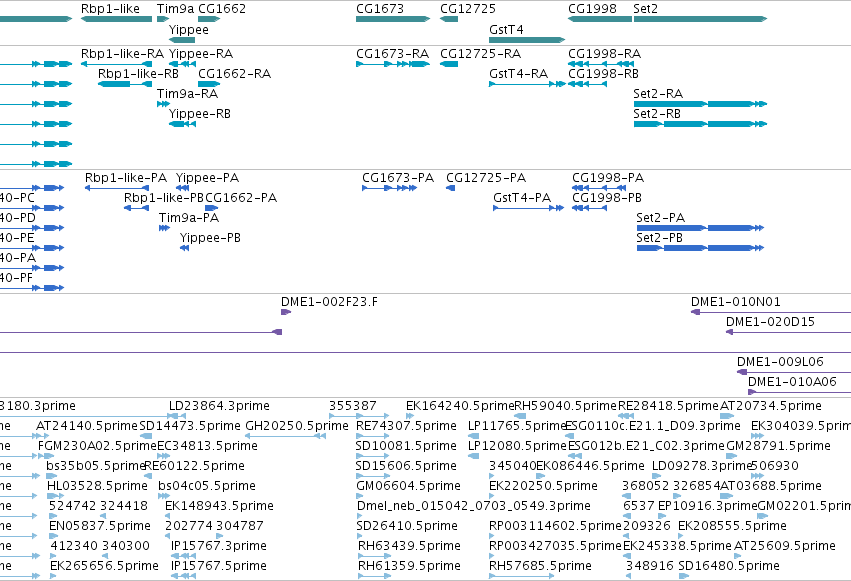Select transcript CG1998-RB

tap(587, 84)
